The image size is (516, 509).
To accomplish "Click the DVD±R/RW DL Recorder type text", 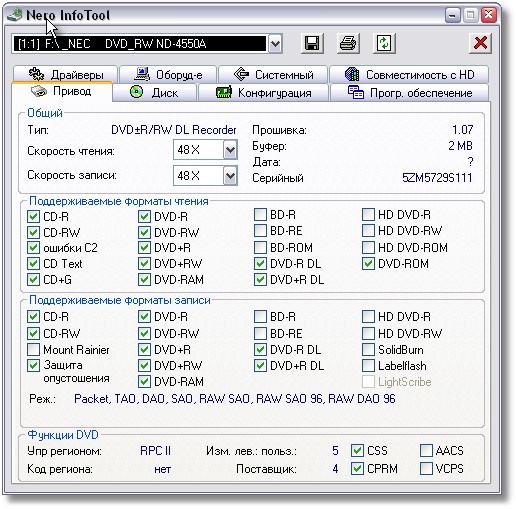I will tap(174, 130).
